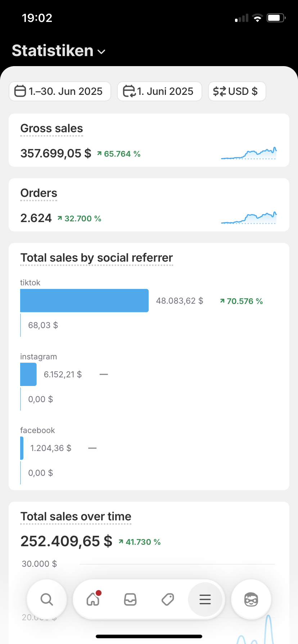This screenshot has height=644, width=298.
Task: Open Total sales by social referrer report
Action: coord(96,258)
